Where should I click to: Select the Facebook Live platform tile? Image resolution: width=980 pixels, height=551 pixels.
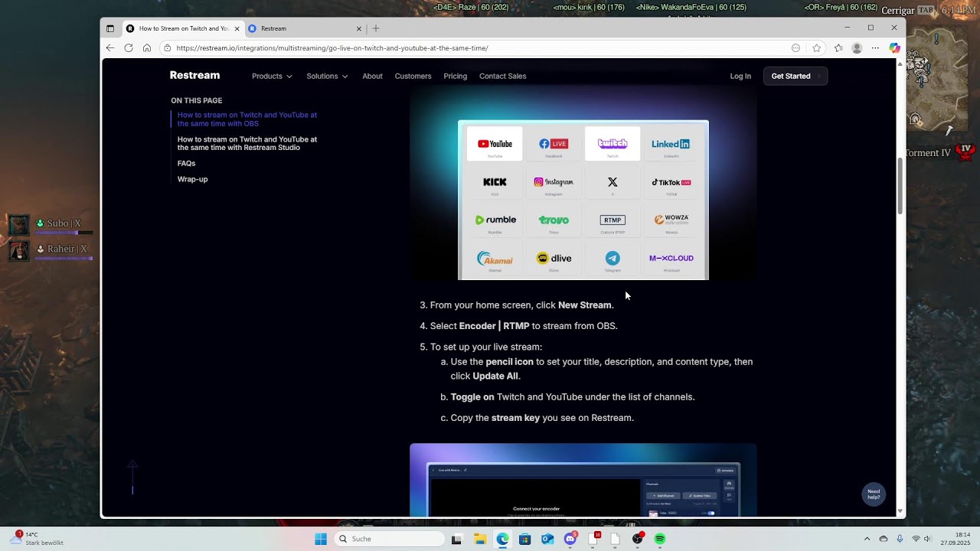coord(554,144)
